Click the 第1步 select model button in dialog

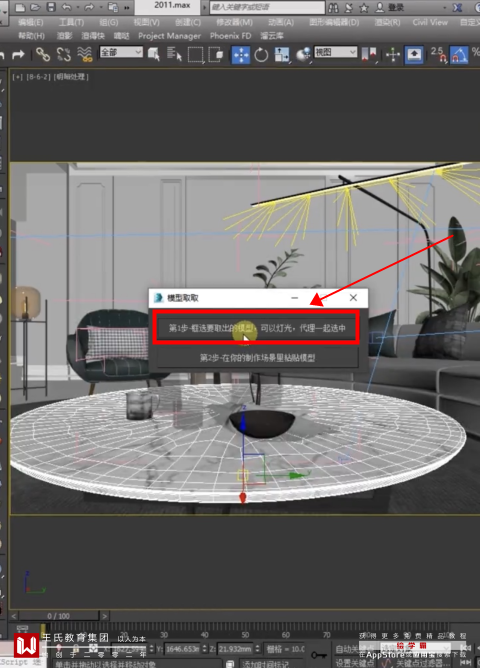coord(257,328)
